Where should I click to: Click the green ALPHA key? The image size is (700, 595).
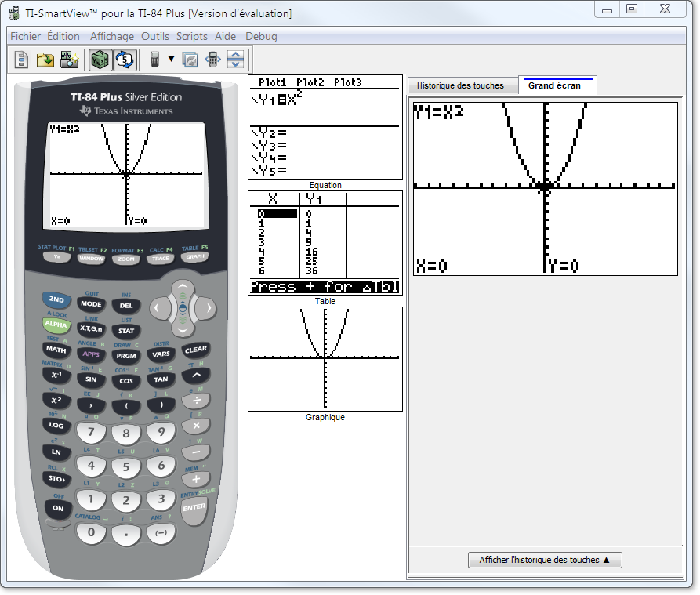pos(56,325)
